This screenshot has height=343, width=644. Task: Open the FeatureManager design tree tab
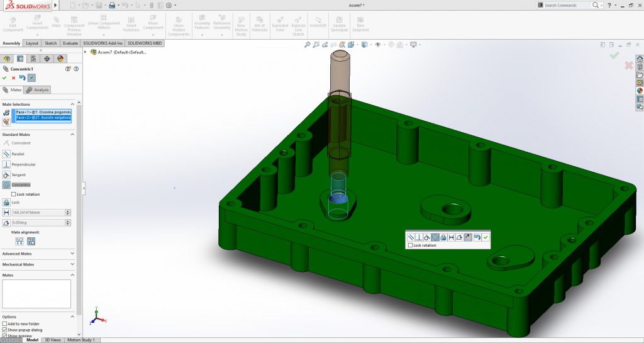tap(7, 59)
